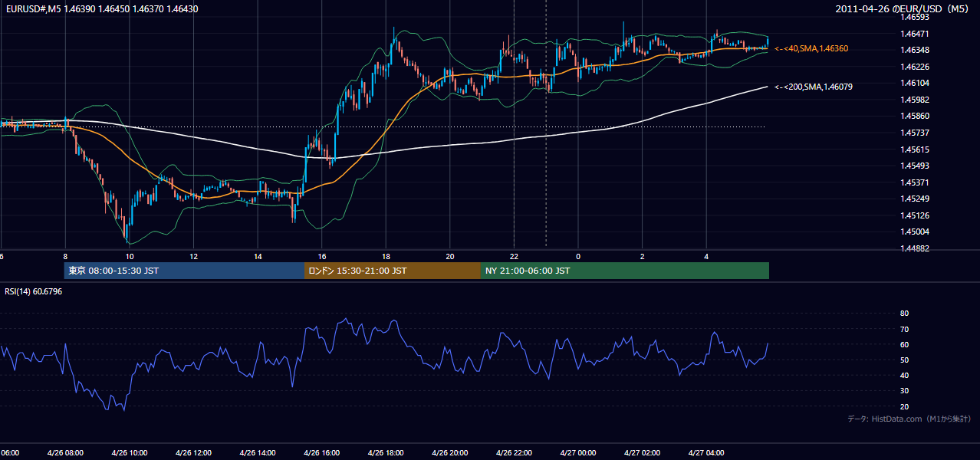Click the 4/27 02:00 time label
Viewport: 980px width, 460px height.
pos(642,452)
